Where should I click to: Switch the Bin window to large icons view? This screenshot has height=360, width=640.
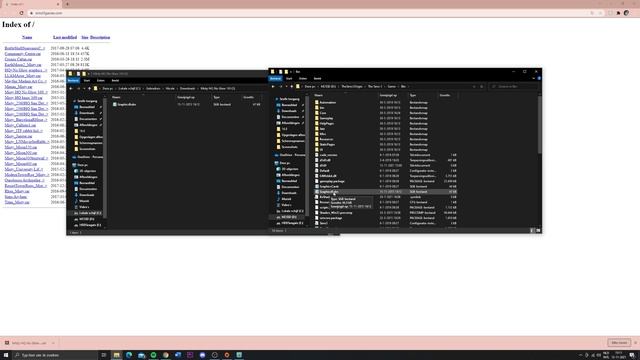(538, 231)
